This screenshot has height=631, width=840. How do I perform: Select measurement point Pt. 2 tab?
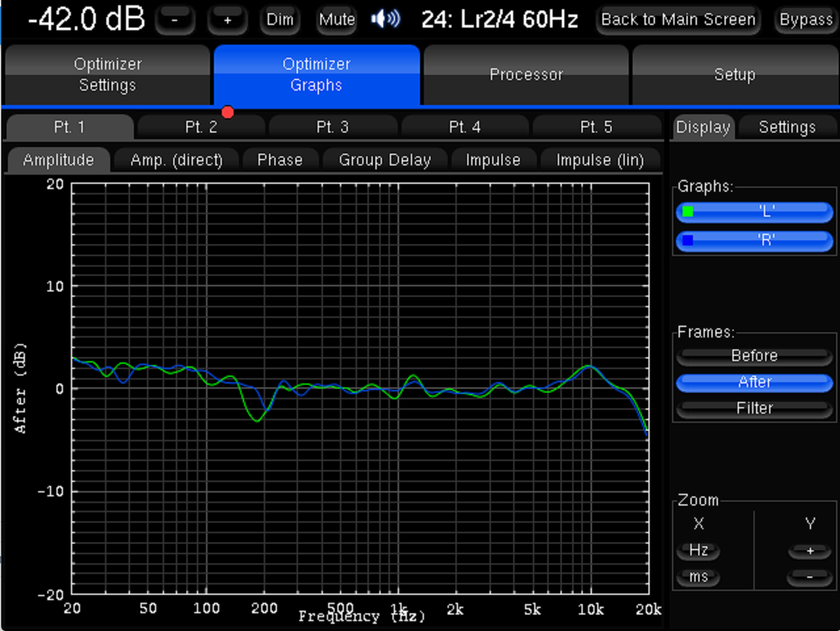pos(201,127)
